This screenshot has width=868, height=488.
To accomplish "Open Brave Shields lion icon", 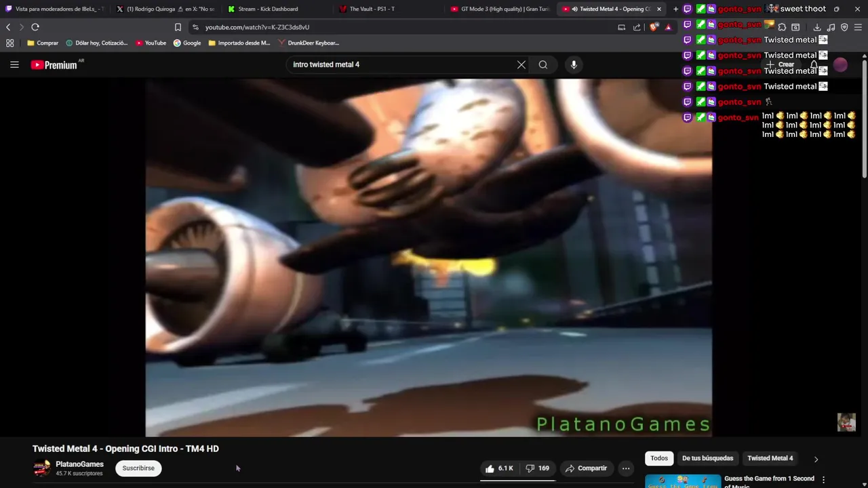I will 653,27.
